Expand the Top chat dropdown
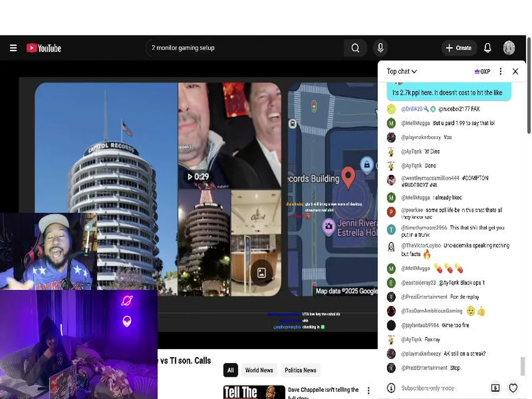The image size is (532, 399). click(402, 71)
